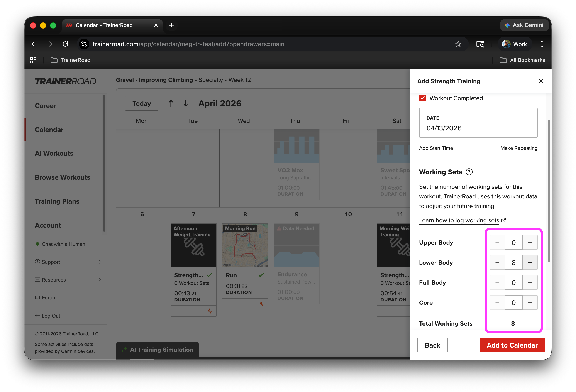Click the browser back arrow
The width and height of the screenshot is (576, 392).
pos(34,44)
